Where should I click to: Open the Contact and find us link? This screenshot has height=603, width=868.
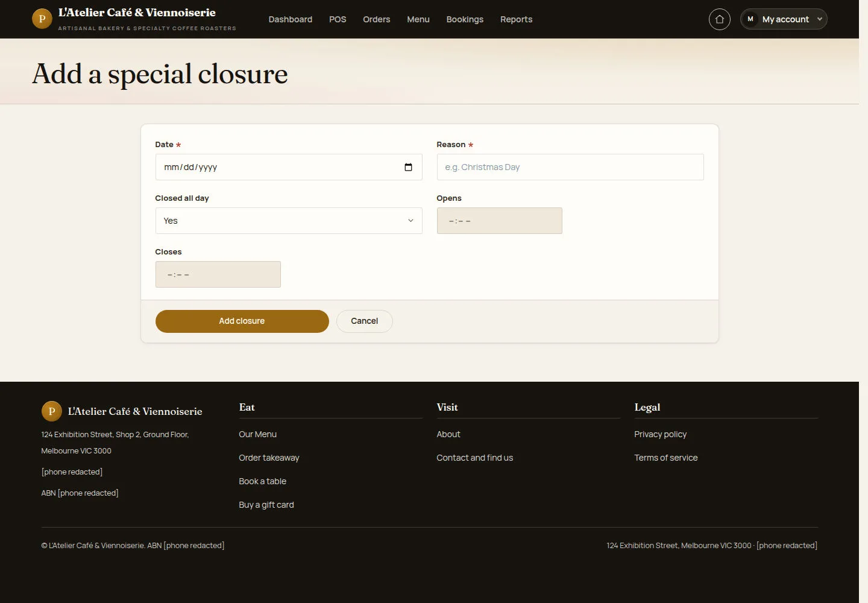pyautogui.click(x=475, y=458)
